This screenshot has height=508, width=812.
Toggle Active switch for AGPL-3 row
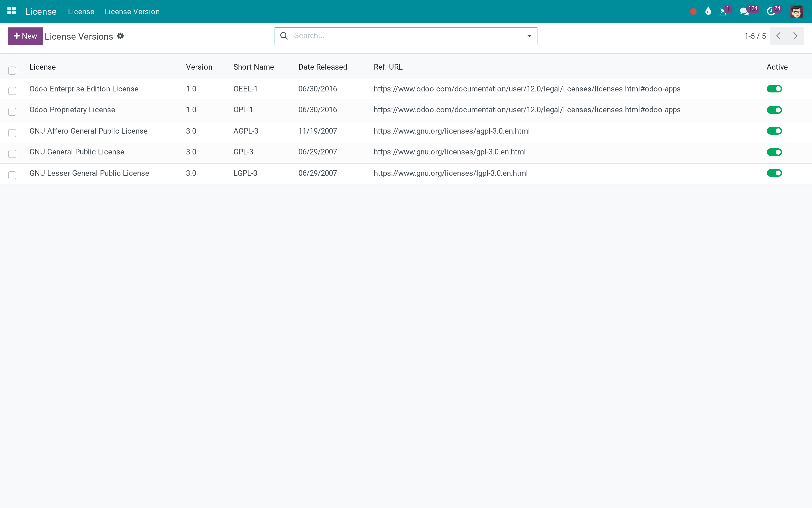[x=774, y=131]
